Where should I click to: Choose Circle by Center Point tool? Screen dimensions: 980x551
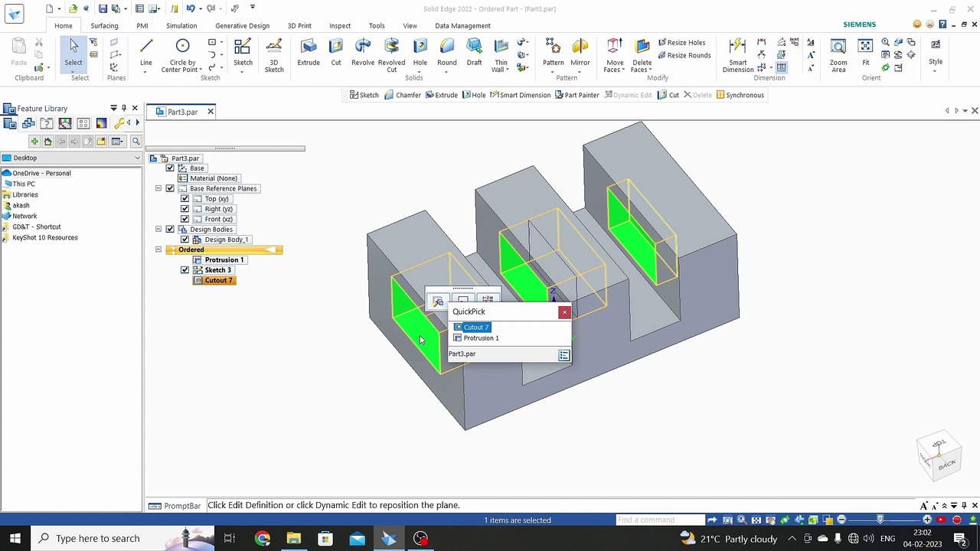point(182,54)
